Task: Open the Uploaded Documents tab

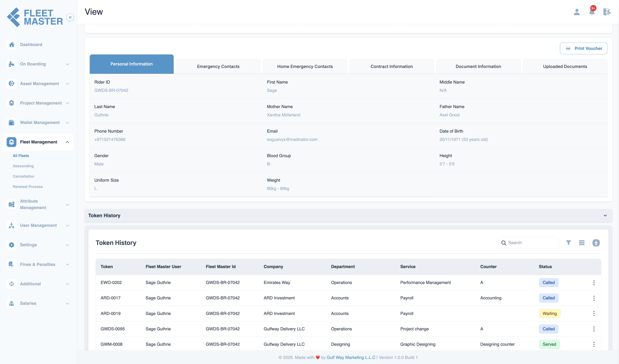Action: 565,66
